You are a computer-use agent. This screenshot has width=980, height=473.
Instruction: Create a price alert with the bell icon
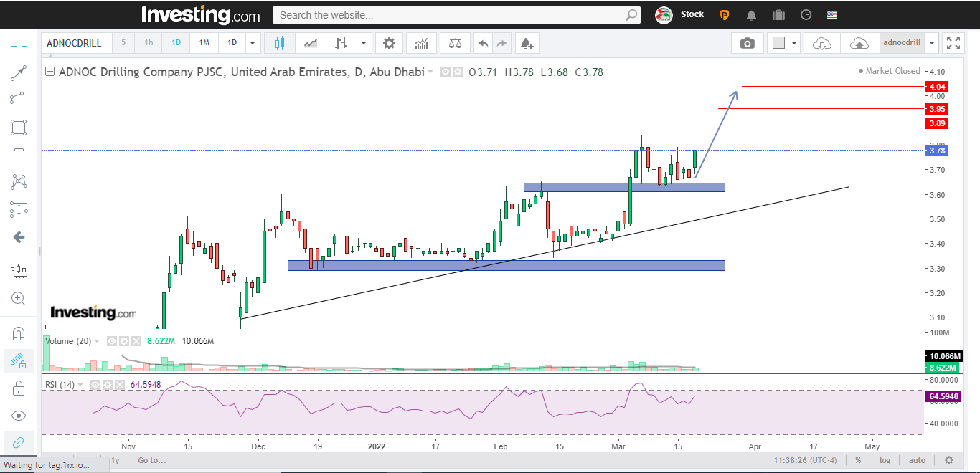point(527,43)
